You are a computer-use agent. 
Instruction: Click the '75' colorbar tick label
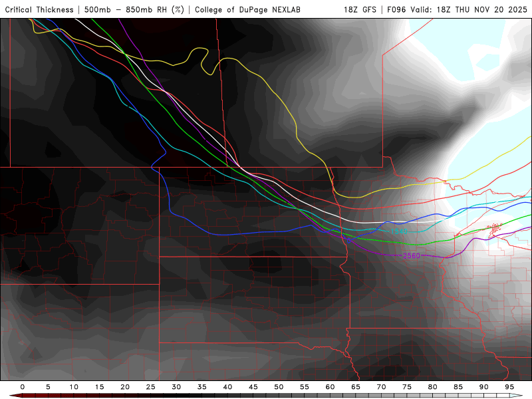pyautogui.click(x=407, y=387)
